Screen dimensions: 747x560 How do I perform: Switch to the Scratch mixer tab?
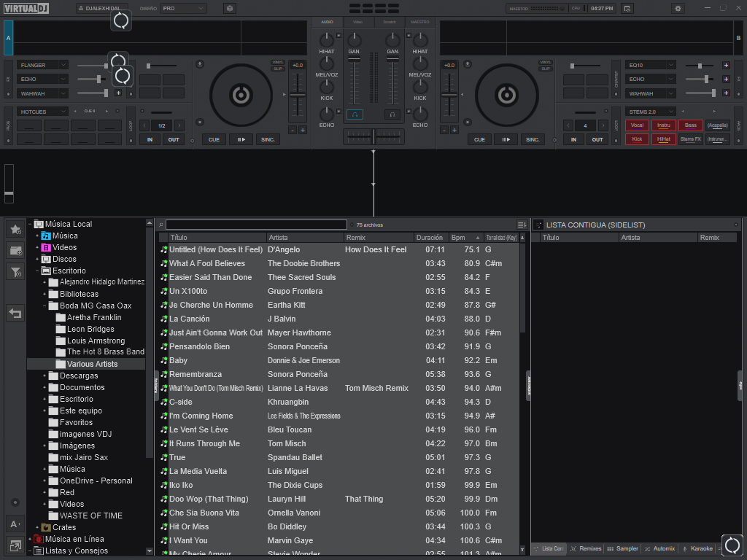(x=390, y=22)
